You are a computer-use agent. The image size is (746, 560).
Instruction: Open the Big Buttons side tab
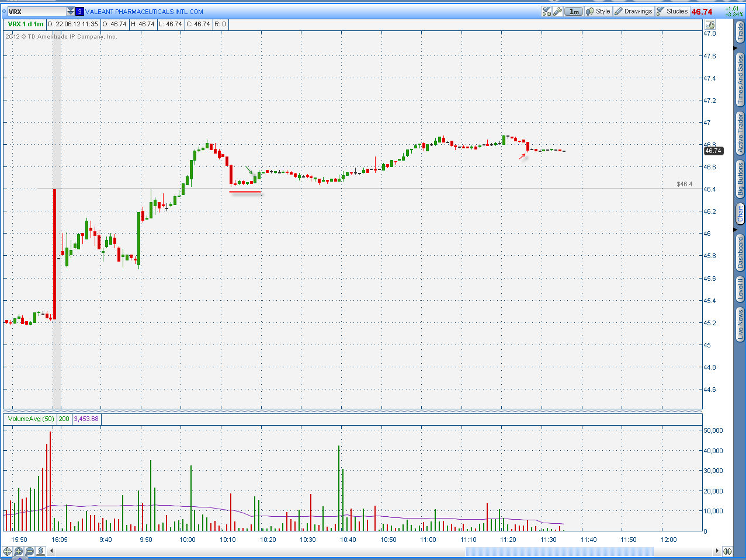coord(740,179)
